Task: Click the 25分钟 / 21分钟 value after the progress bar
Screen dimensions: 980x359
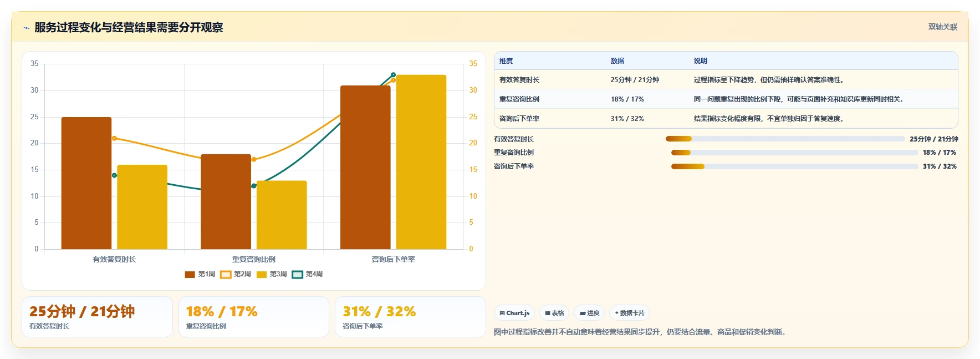Action: point(933,139)
